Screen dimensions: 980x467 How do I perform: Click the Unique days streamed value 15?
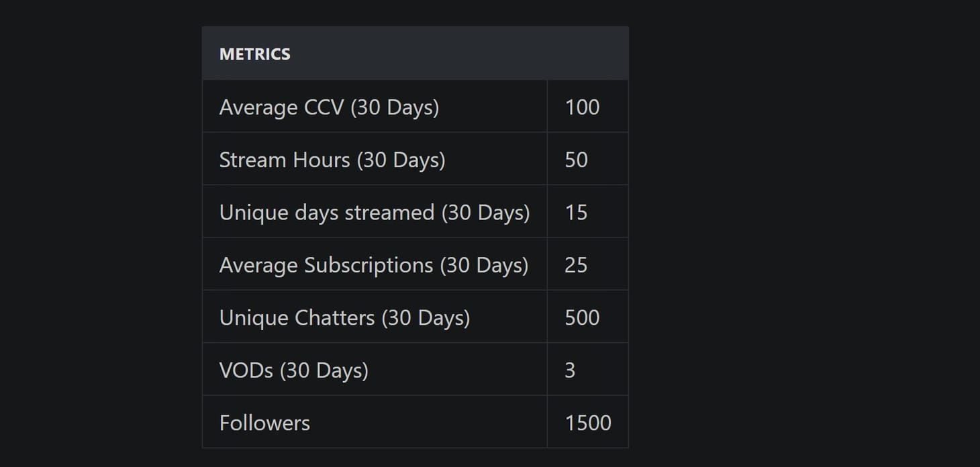[576, 213]
